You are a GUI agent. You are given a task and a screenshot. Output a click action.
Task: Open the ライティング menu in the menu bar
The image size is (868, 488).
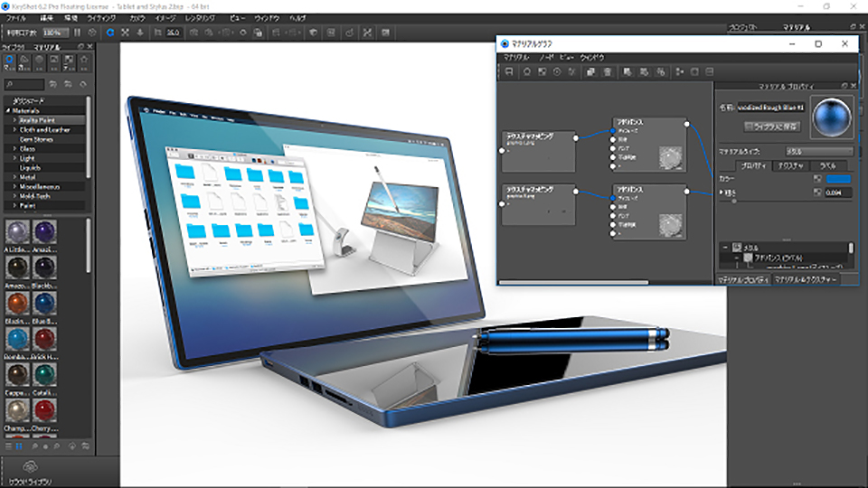tap(101, 17)
